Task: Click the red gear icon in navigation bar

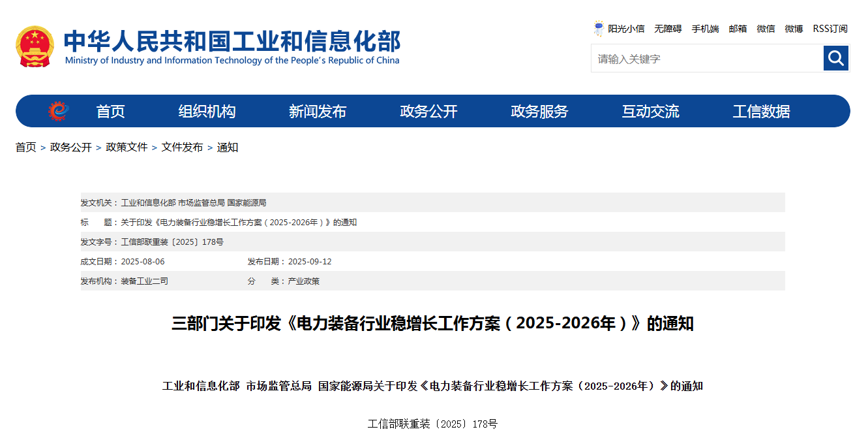Action: point(58,112)
